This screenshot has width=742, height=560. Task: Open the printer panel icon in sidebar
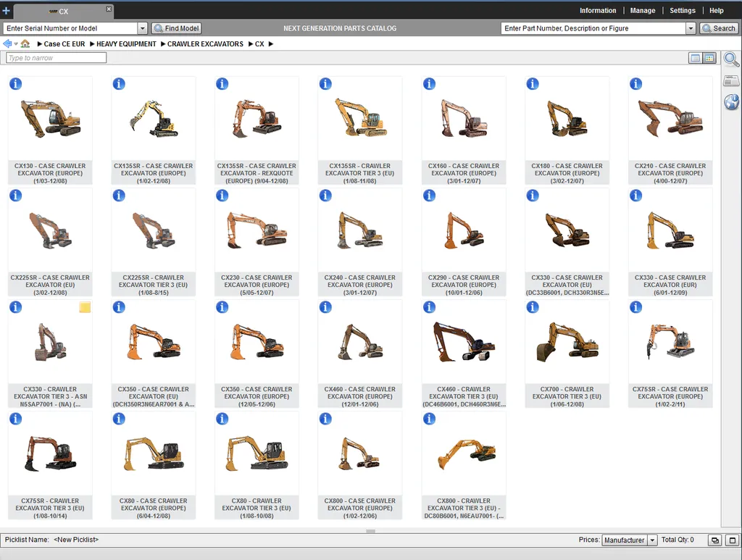pyautogui.click(x=731, y=81)
